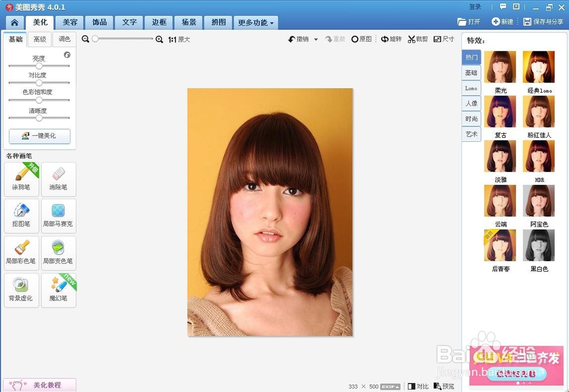Select the 基础 basic adjustments sub-tab
This screenshot has height=392, width=569.
15,39
